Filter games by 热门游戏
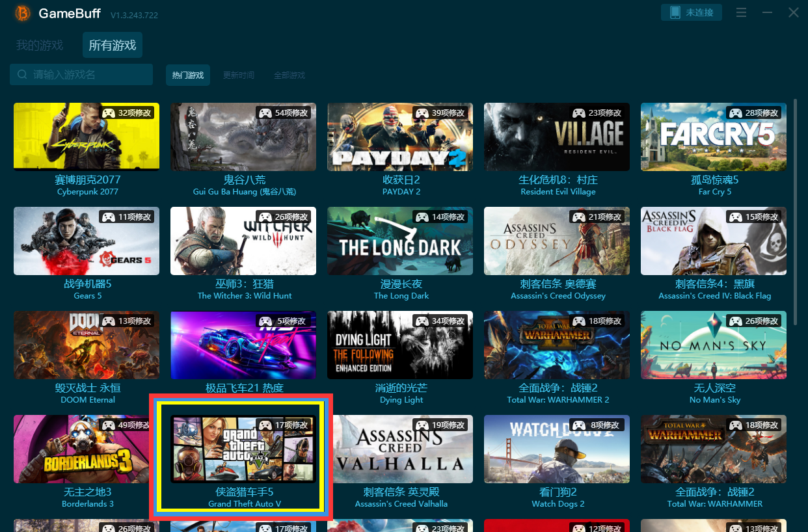Screen dimensions: 808x532 pos(188,75)
